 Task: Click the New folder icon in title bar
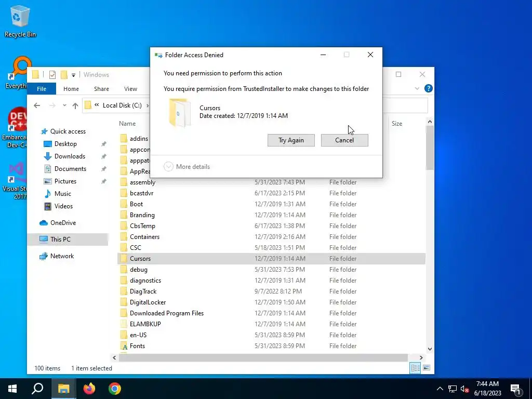(x=64, y=75)
